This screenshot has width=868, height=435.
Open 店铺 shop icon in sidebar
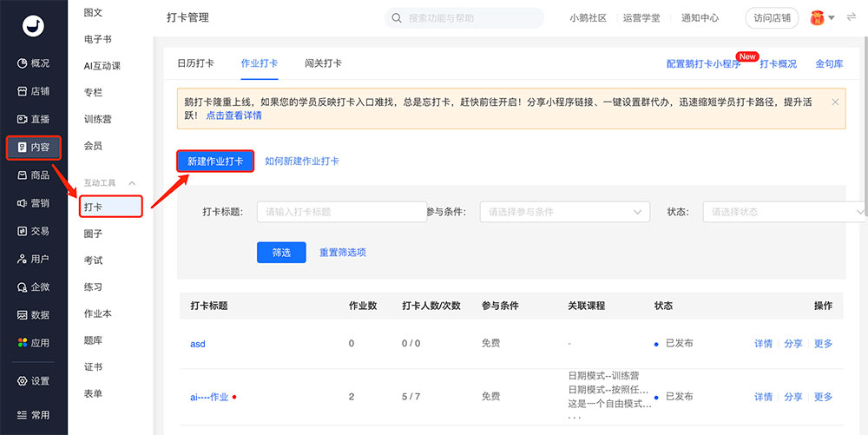point(22,91)
